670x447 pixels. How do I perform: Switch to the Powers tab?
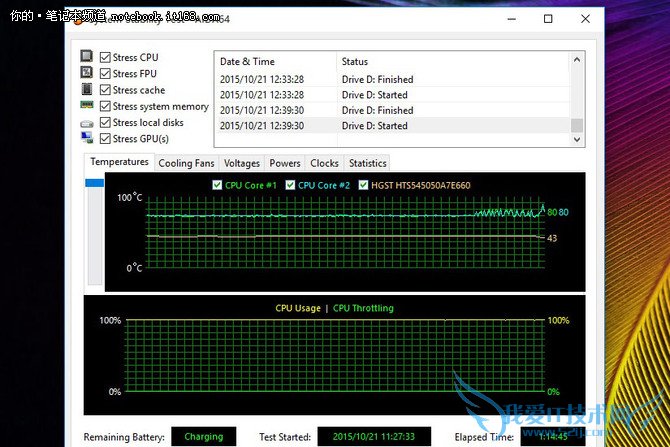pos(285,163)
